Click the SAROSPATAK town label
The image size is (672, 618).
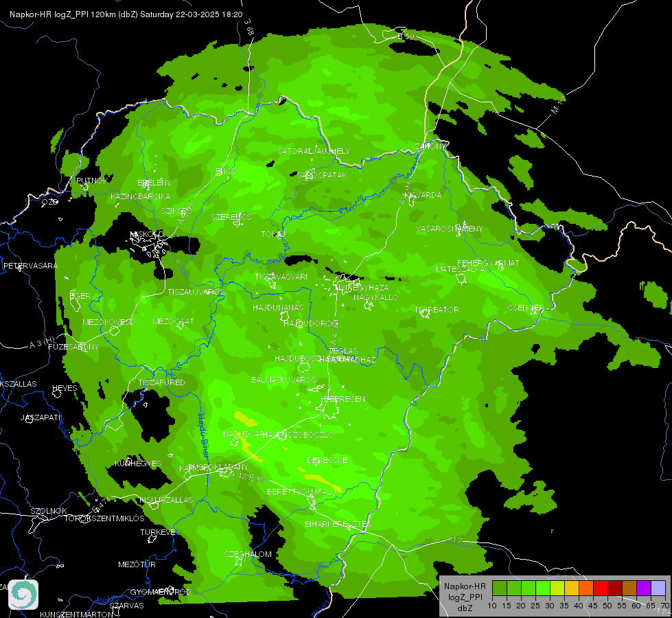click(x=322, y=175)
